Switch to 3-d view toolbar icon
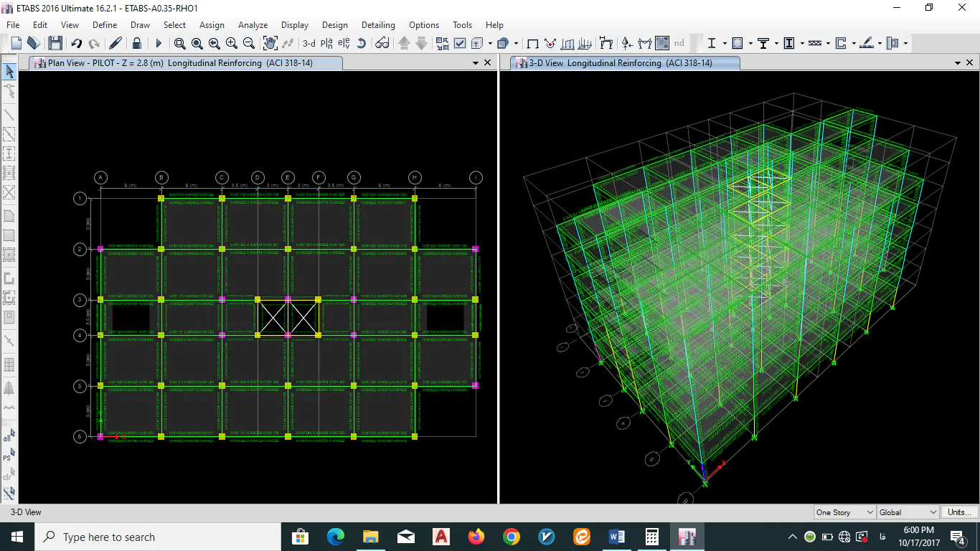 (309, 44)
